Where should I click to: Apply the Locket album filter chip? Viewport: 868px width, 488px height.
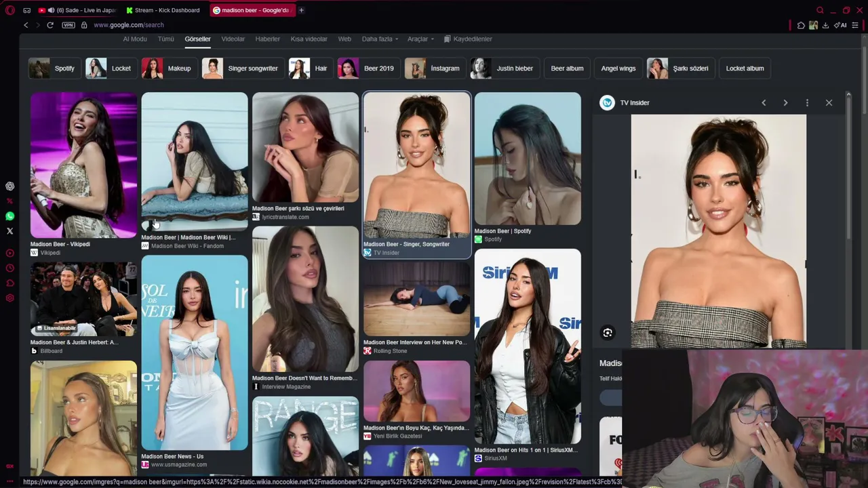pyautogui.click(x=745, y=68)
